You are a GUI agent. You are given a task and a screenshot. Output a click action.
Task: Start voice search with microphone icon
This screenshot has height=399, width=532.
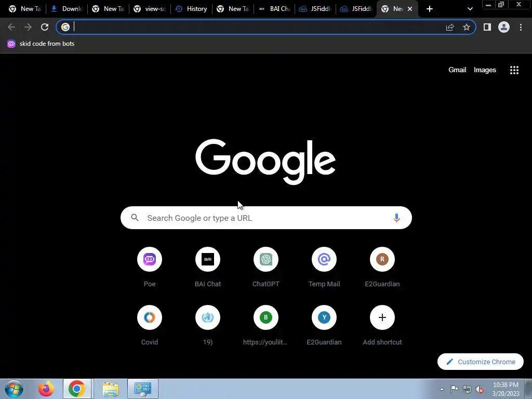396,218
